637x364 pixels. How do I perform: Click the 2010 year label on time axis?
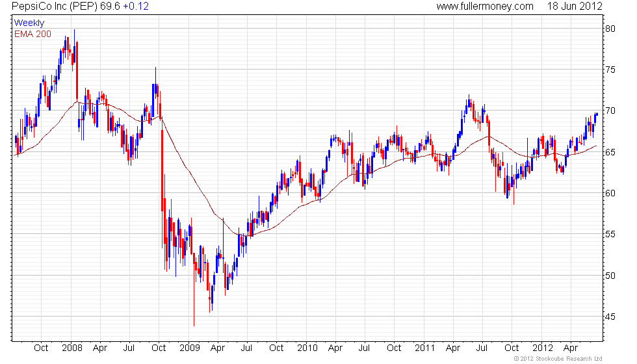click(307, 348)
